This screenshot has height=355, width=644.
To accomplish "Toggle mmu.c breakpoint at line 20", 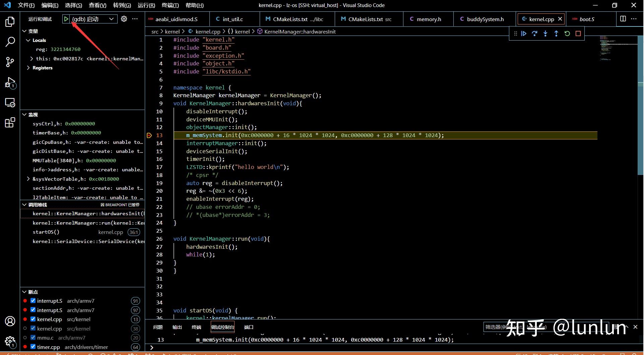I will click(33, 338).
